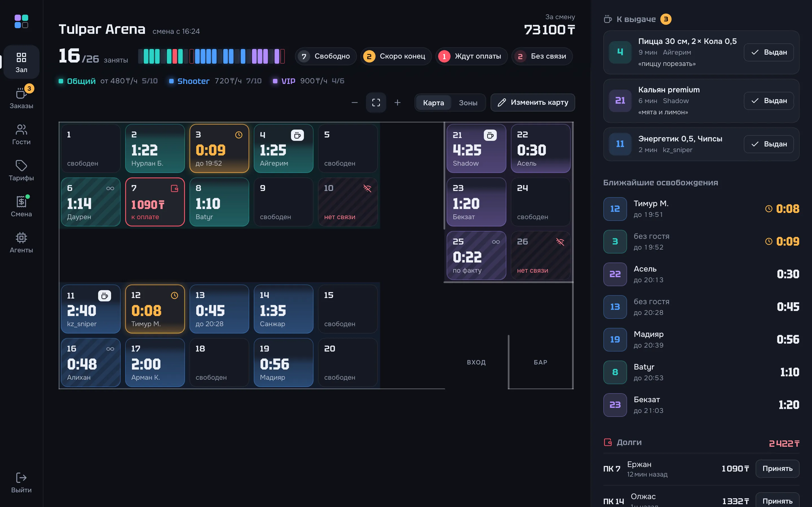Select the Карта tab
Image resolution: width=812 pixels, height=507 pixels.
tap(433, 103)
